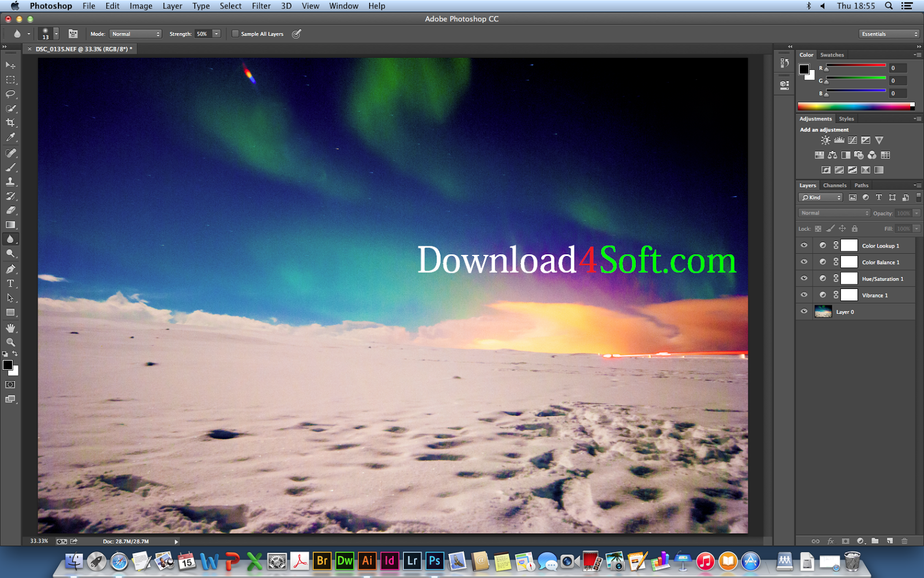This screenshot has width=924, height=578.
Task: Select the Horizontal Type tool
Action: [x=10, y=284]
